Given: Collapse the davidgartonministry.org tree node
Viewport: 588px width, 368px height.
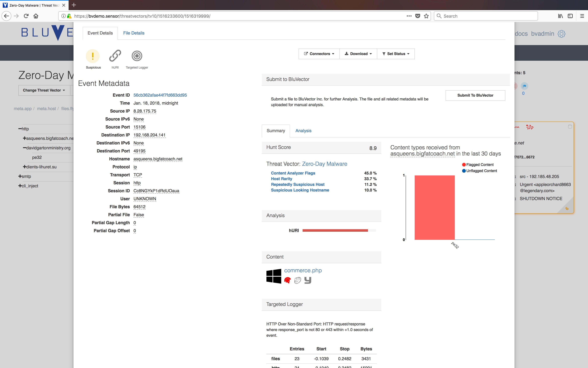Looking at the screenshot, I should (x=24, y=148).
